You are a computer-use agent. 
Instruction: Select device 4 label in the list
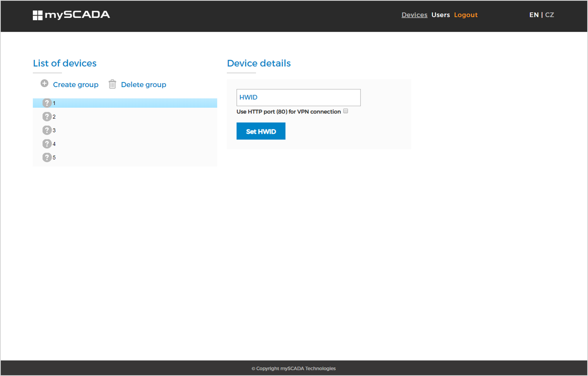click(x=54, y=144)
